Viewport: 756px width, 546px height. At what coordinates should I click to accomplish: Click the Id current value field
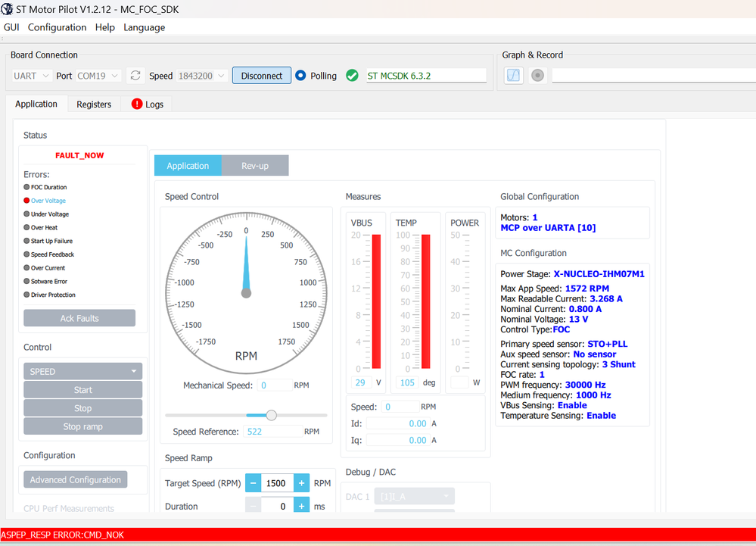click(398, 423)
